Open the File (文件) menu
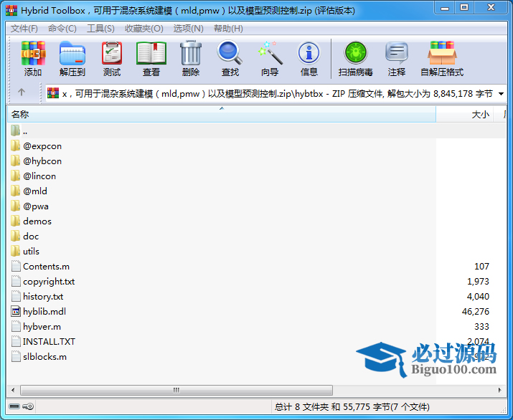The width and height of the screenshot is (513, 420). point(24,29)
